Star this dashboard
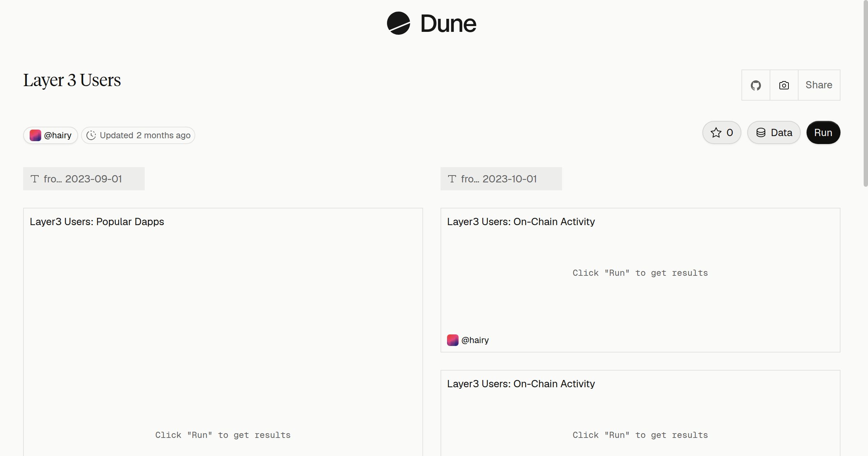Screen dimensions: 868x456 pos(722,132)
